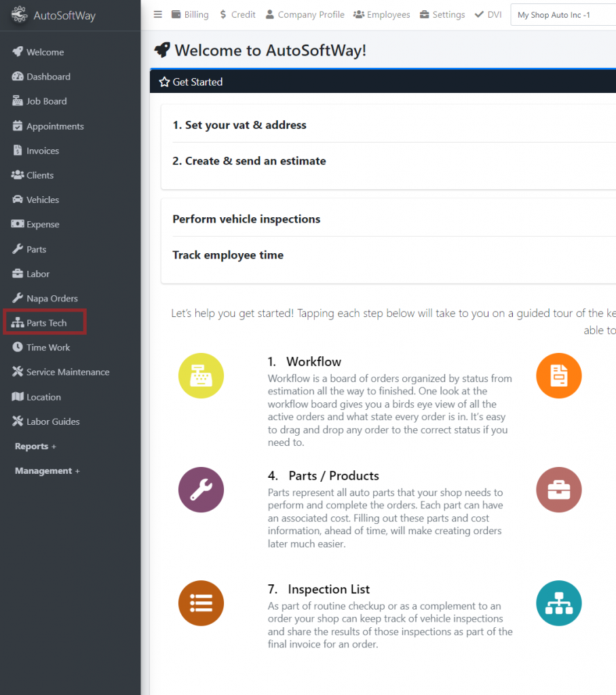Click the Parts wrench icon in sidebar
Image resolution: width=616 pixels, height=695 pixels.
18,248
